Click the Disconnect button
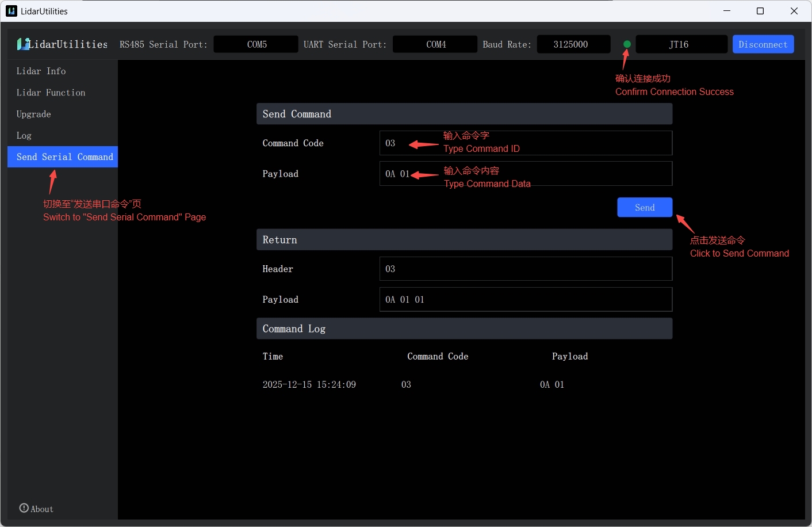Viewport: 812px width, 527px height. (x=763, y=44)
